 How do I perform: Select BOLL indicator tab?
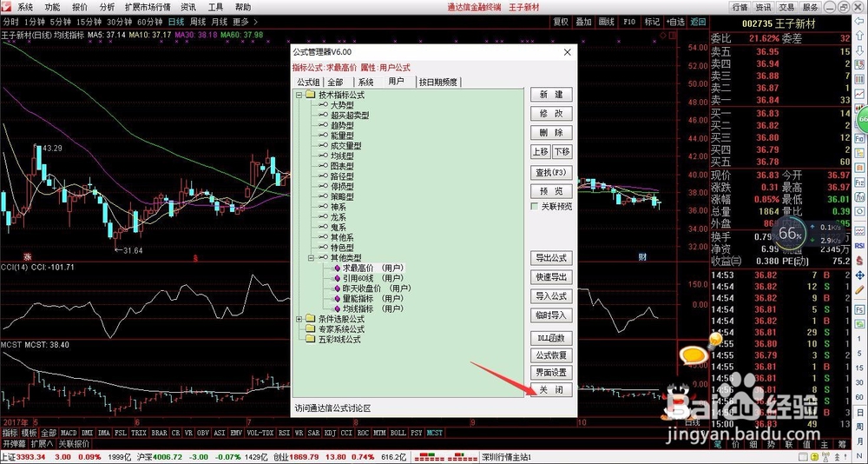[398, 433]
